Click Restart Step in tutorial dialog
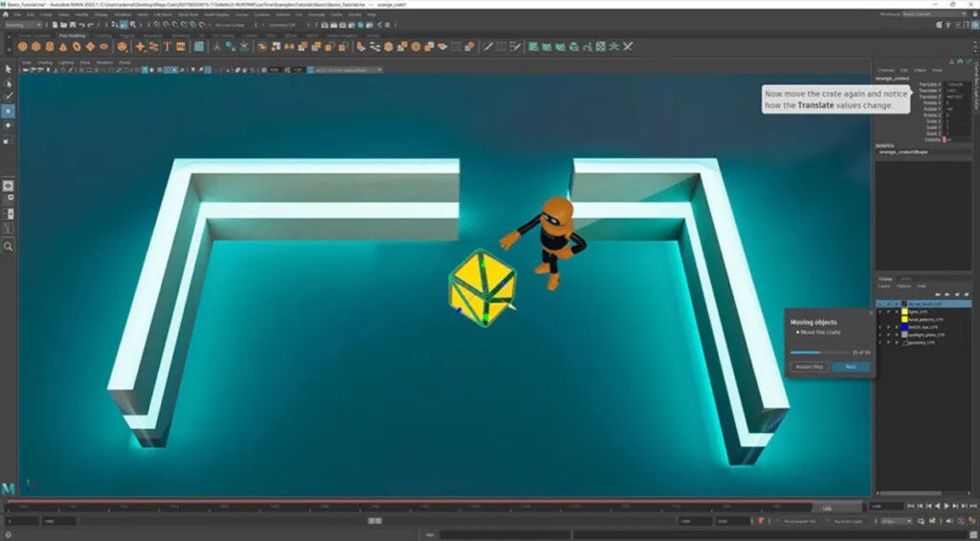Image resolution: width=980 pixels, height=541 pixels. tap(810, 367)
